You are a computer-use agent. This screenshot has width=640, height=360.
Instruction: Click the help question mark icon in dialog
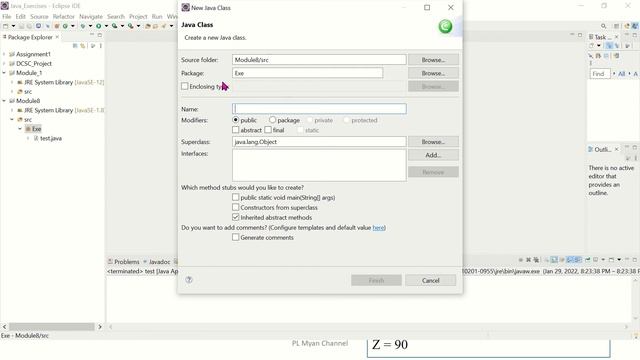189,280
